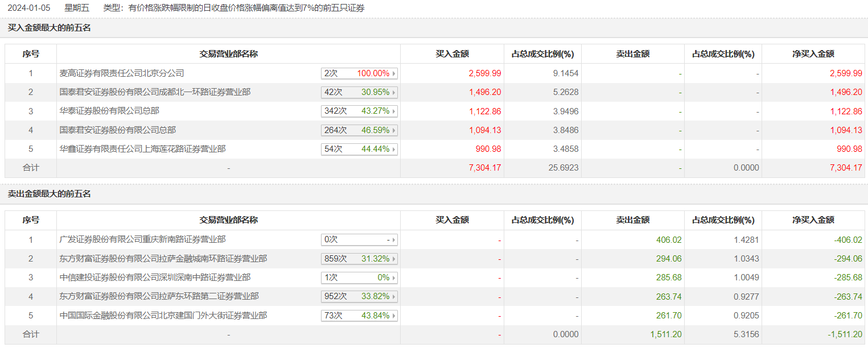The height and width of the screenshot is (348, 868).
Task: Open 广发证券重庆新南路证券营业部 link
Action: click(x=142, y=240)
